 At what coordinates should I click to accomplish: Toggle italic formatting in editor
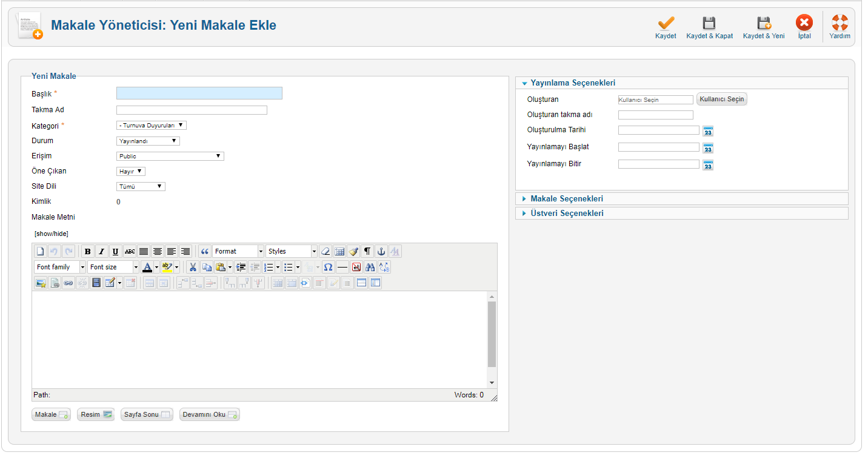101,252
